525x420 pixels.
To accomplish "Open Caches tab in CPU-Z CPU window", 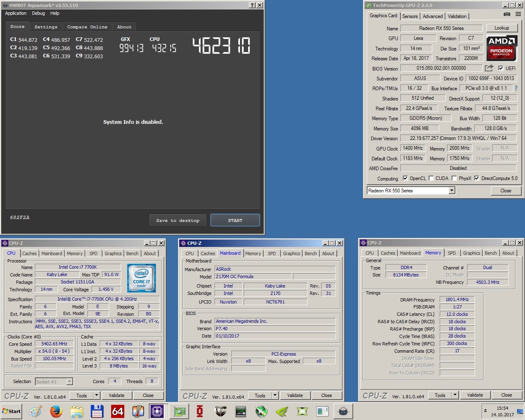I will [x=30, y=253].
